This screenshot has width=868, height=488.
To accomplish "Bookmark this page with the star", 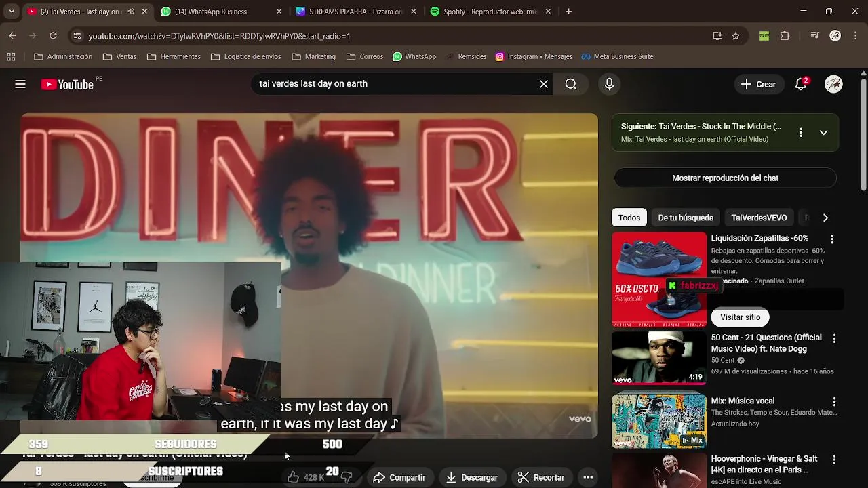I will coord(736,36).
